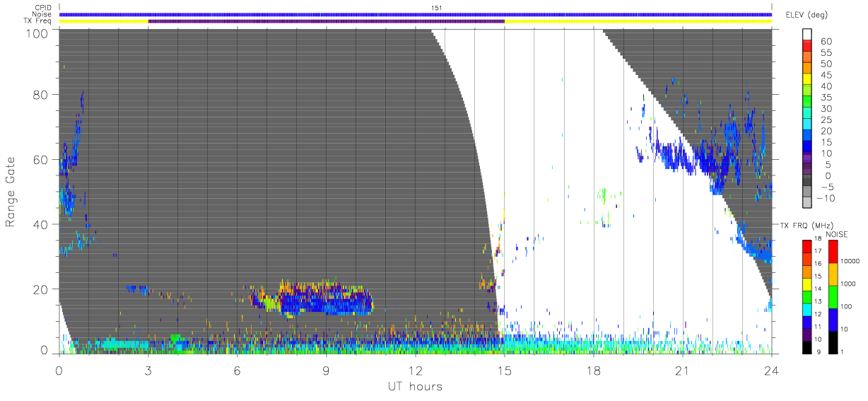Click x-axis tick label "15" under the plot
This screenshot has height=401, width=868.
tap(504, 370)
